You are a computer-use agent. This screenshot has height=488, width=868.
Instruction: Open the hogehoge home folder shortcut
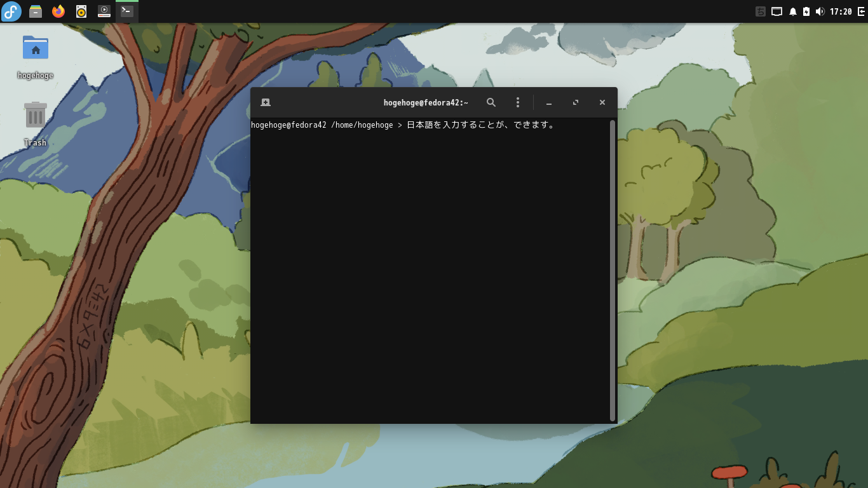pos(35,47)
